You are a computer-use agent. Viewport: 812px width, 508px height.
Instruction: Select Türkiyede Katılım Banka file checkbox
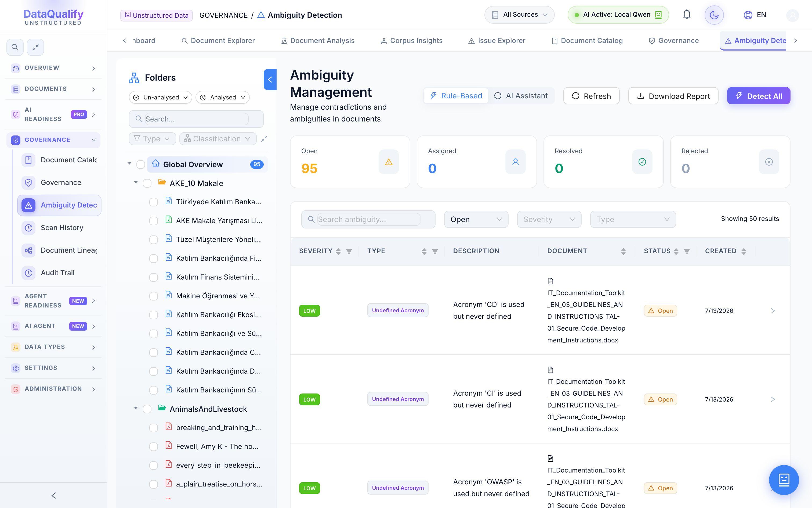[154, 202]
